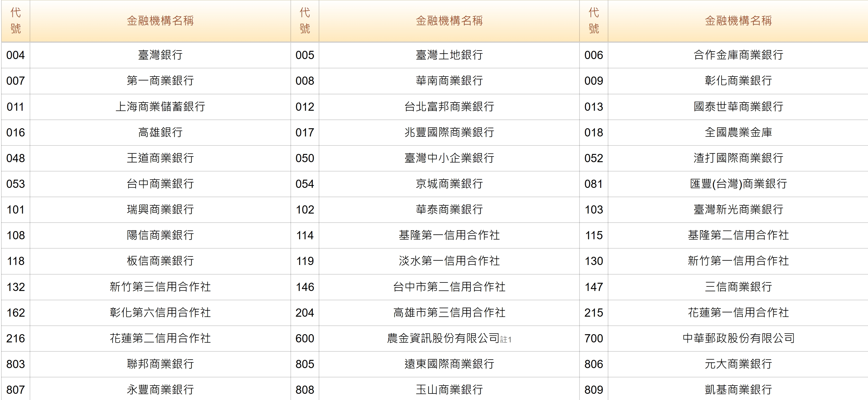This screenshot has height=400, width=868.
Task: Select the 第一商業銀行 entry
Action: [160, 81]
